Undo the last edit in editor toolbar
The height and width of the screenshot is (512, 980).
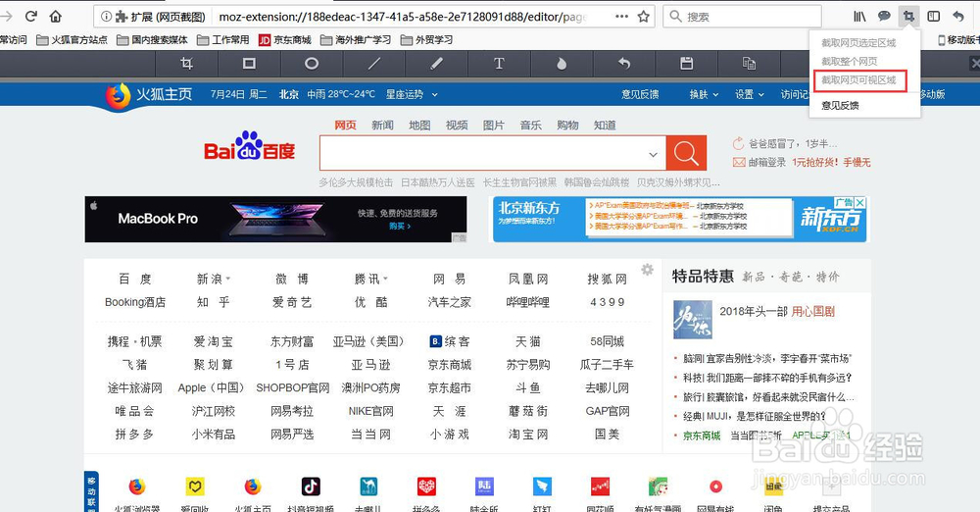(x=623, y=63)
